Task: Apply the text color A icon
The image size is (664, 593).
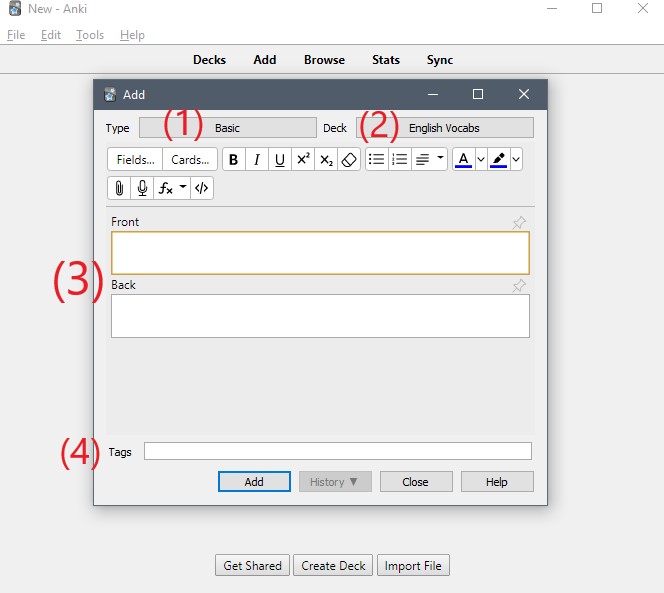Action: [463, 160]
